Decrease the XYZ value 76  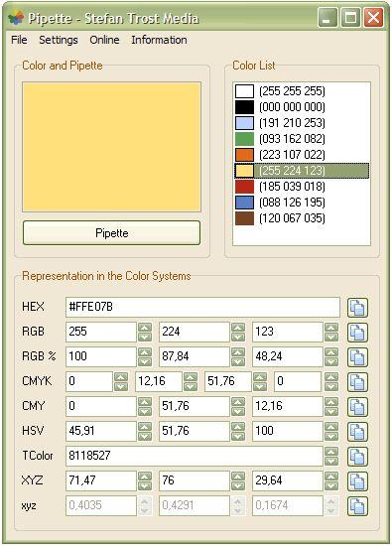pyautogui.click(x=238, y=485)
